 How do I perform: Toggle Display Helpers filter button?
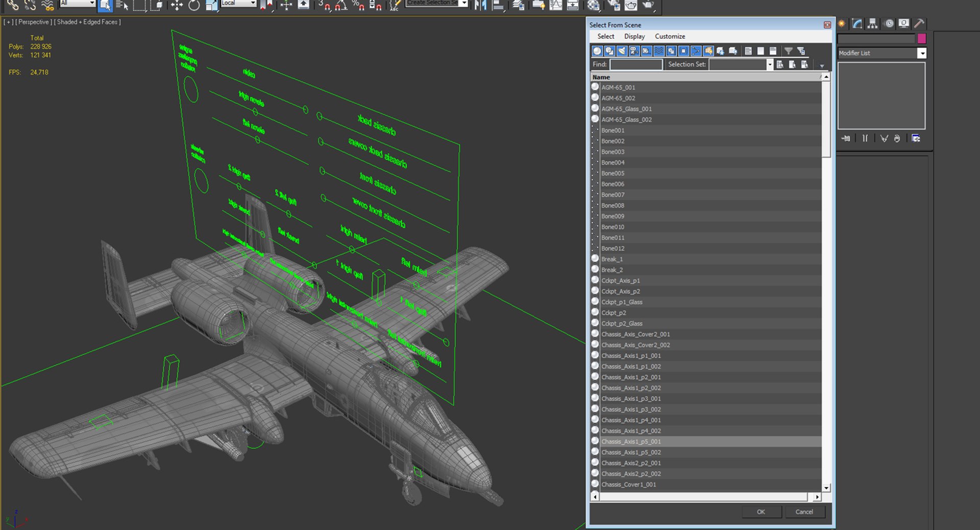[x=646, y=51]
